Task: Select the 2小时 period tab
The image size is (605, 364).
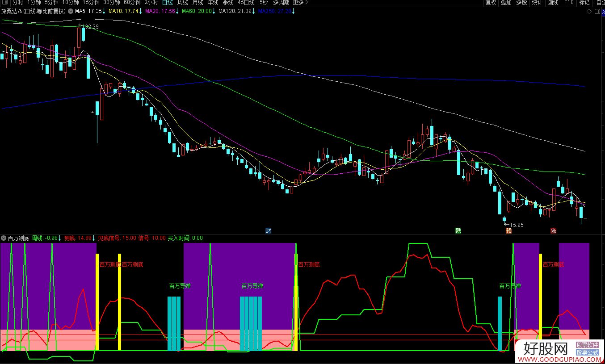Action: pyautogui.click(x=151, y=3)
